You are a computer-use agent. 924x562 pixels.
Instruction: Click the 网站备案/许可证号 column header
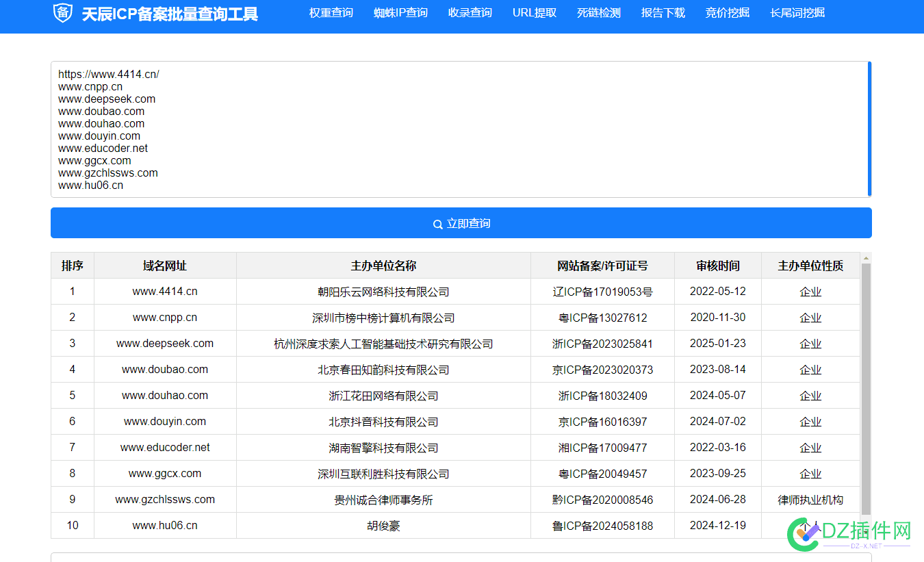(602, 266)
